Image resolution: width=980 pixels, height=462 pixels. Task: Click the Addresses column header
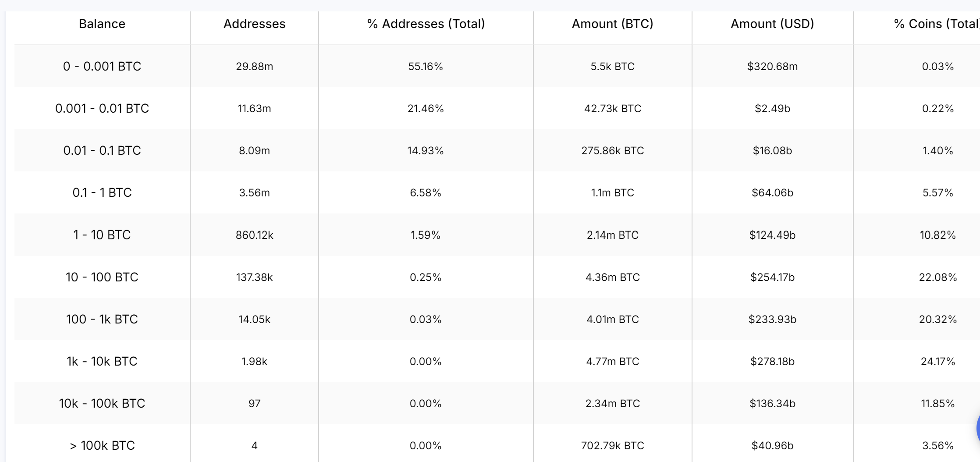(254, 24)
